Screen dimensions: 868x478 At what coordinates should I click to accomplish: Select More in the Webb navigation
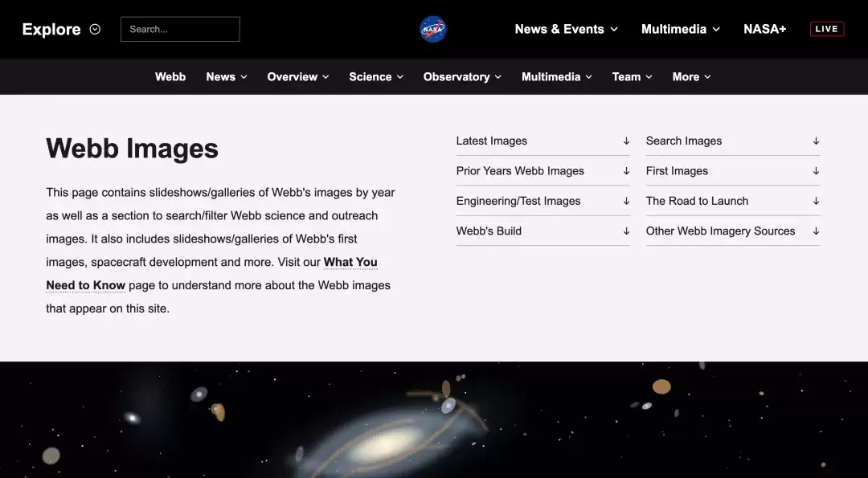coord(686,77)
